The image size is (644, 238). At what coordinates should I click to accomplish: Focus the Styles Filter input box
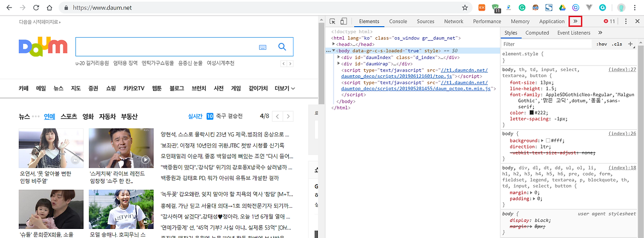(547, 44)
